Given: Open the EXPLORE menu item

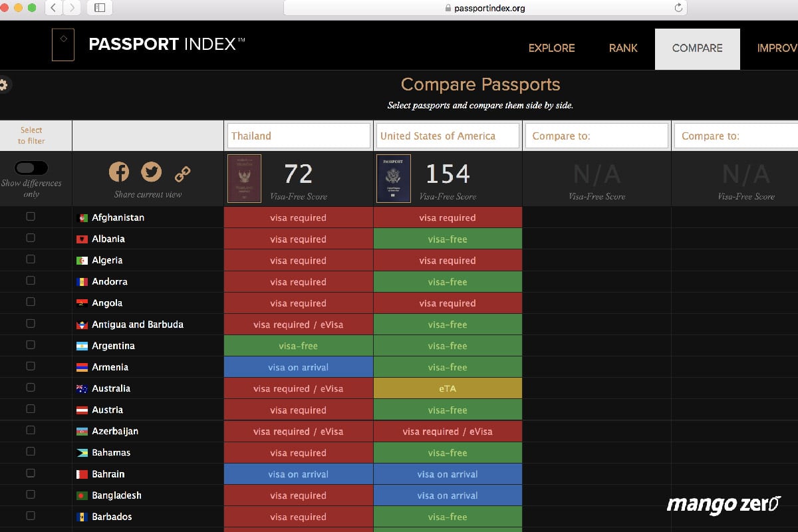Looking at the screenshot, I should pos(551,48).
